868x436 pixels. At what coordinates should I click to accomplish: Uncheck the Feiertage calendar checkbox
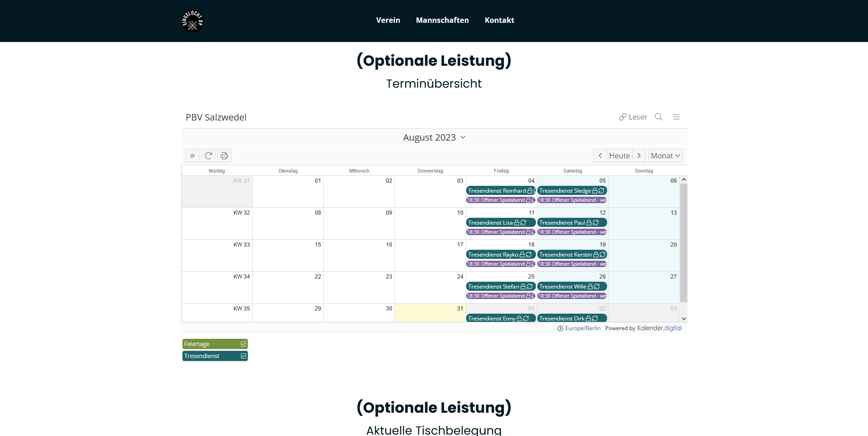click(x=244, y=344)
